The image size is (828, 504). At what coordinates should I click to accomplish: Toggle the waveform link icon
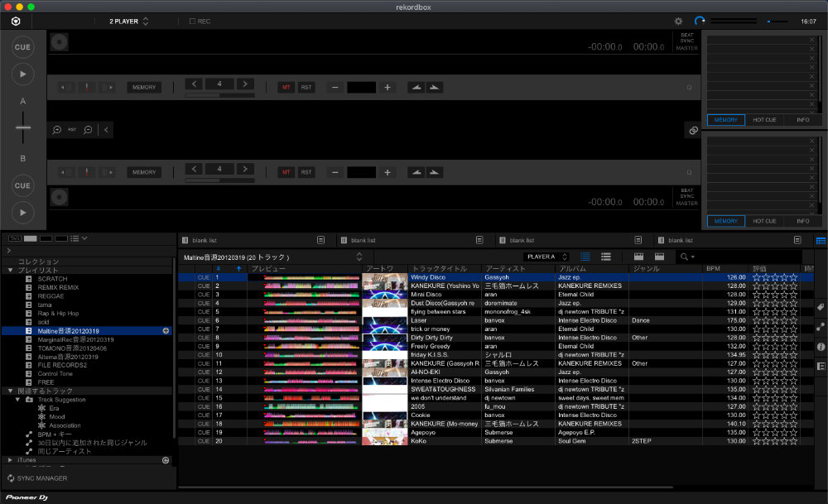click(693, 130)
